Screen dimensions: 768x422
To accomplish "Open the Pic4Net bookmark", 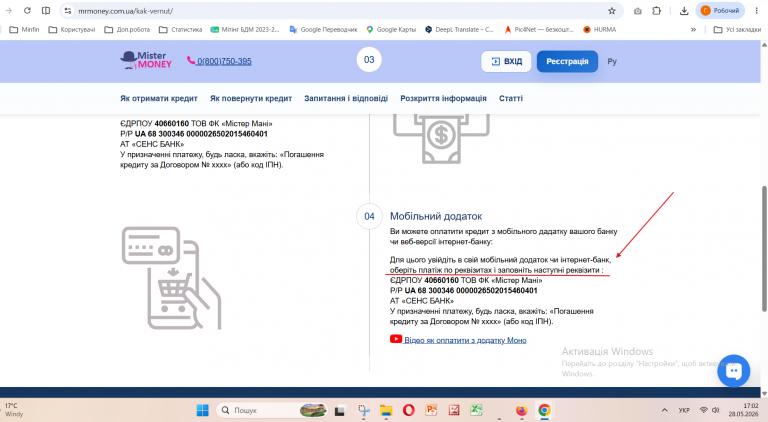I will 539,29.
